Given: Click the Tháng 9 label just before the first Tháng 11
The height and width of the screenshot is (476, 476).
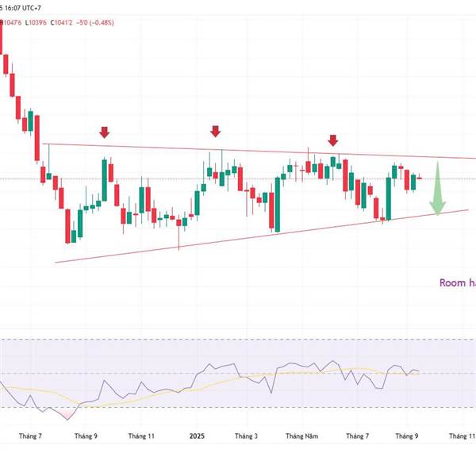Looking at the screenshot, I should tap(86, 436).
